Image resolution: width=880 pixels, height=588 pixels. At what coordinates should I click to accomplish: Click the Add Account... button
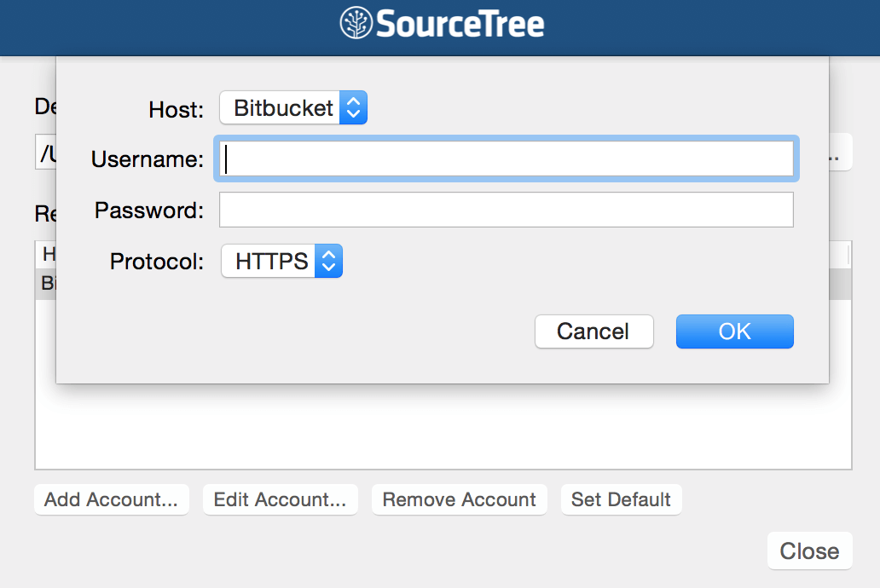click(112, 499)
